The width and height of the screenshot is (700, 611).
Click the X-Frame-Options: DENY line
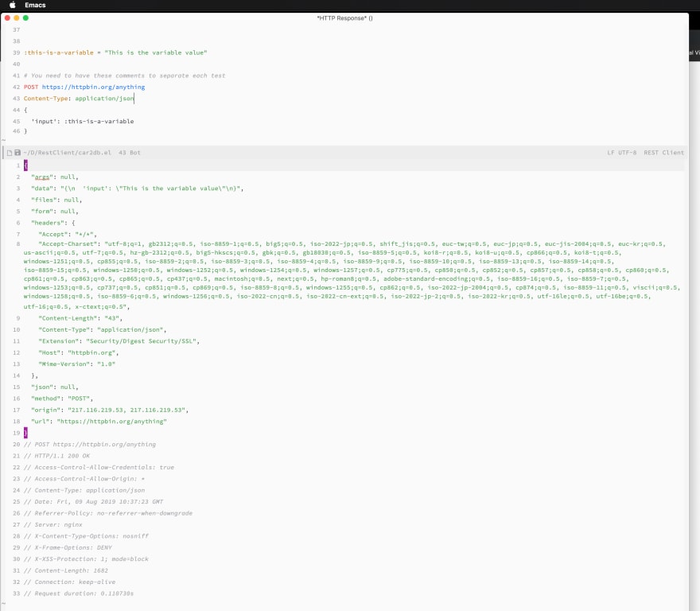click(x=68, y=547)
